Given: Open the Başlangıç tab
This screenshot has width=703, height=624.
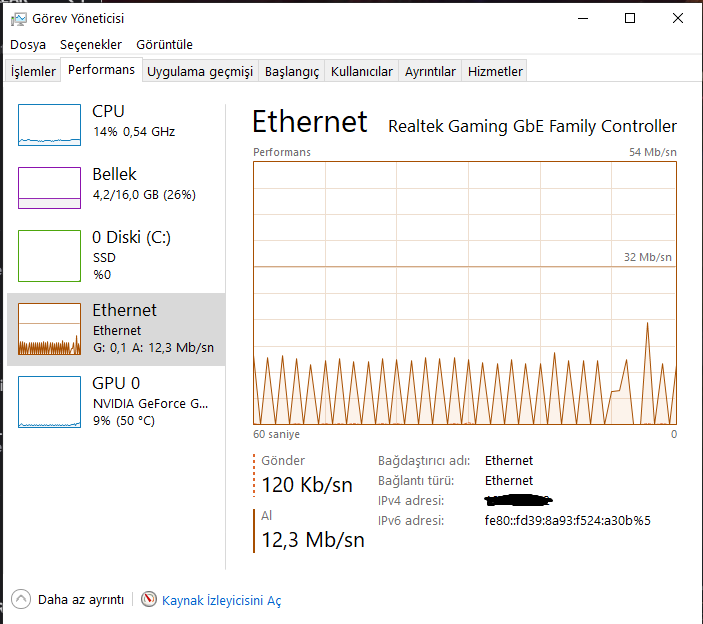Looking at the screenshot, I should 292,71.
